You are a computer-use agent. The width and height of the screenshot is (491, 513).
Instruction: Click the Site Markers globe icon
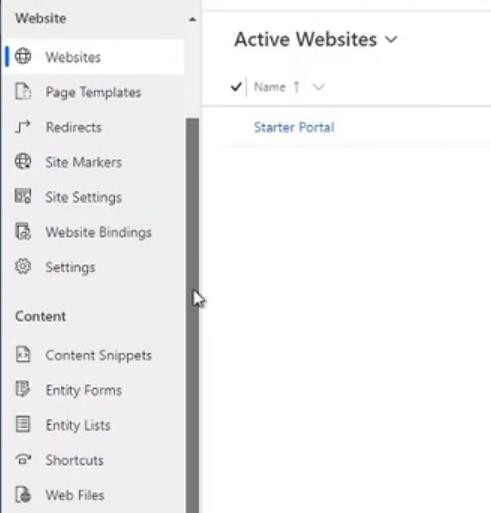[x=23, y=162]
